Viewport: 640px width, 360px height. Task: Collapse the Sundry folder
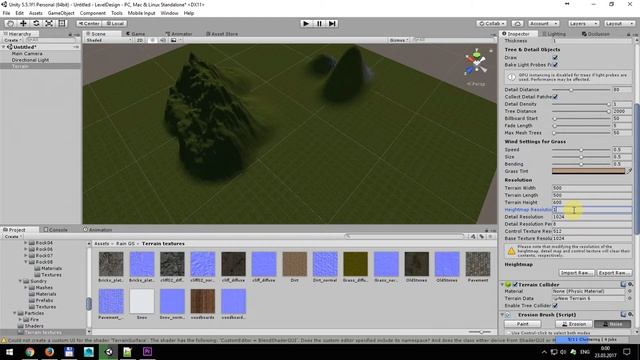click(20, 281)
